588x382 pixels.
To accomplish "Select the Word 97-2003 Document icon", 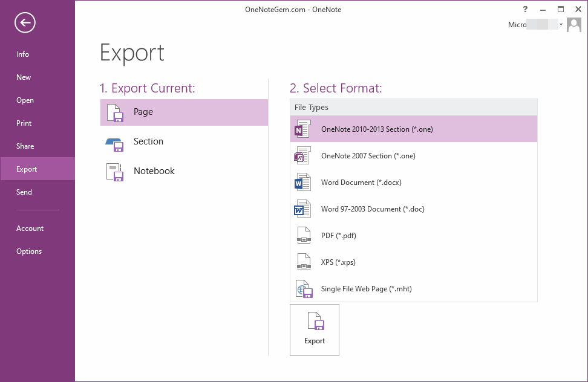I will point(303,209).
